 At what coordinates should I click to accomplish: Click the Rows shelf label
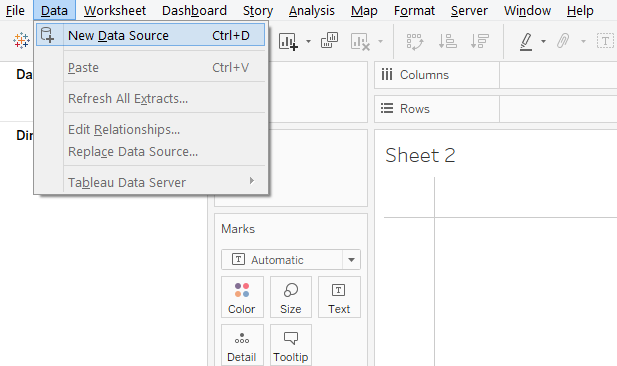pyautogui.click(x=415, y=109)
